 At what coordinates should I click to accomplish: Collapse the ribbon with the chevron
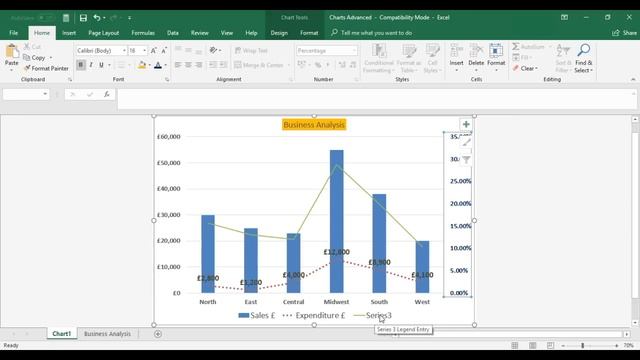point(633,79)
